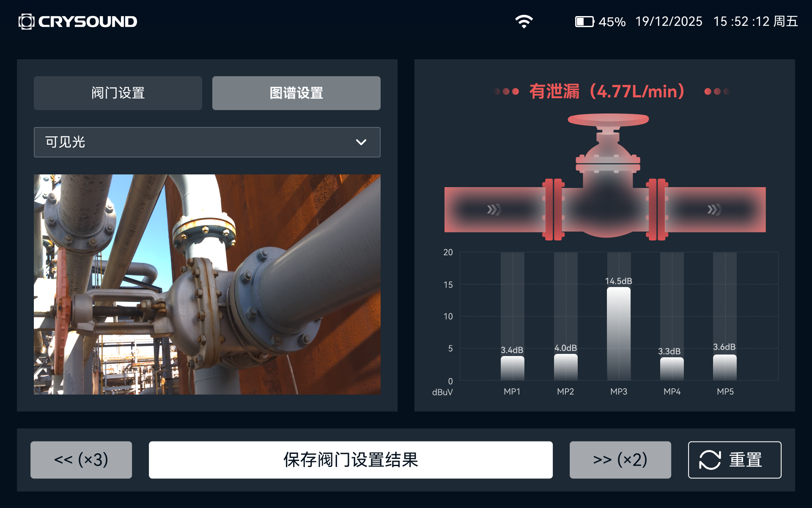The width and height of the screenshot is (812, 508).
Task: Click the left pipe flow arrows icon
Action: [x=495, y=209]
